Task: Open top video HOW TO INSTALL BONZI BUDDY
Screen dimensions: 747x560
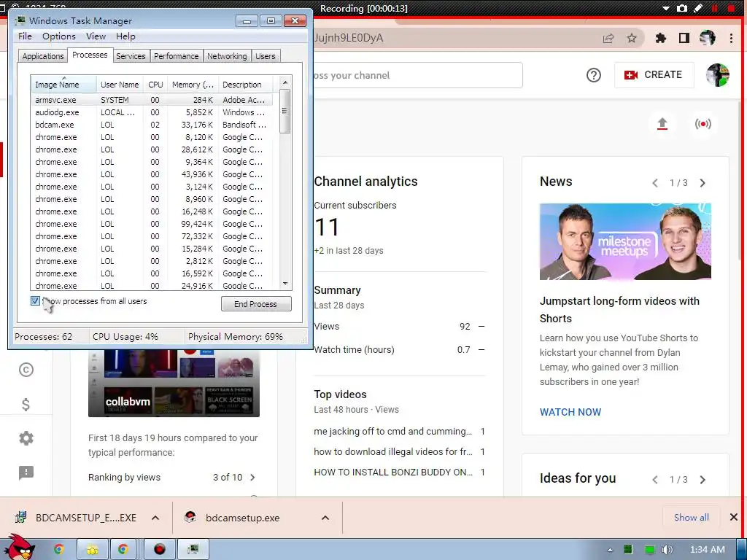Action: [x=393, y=472]
